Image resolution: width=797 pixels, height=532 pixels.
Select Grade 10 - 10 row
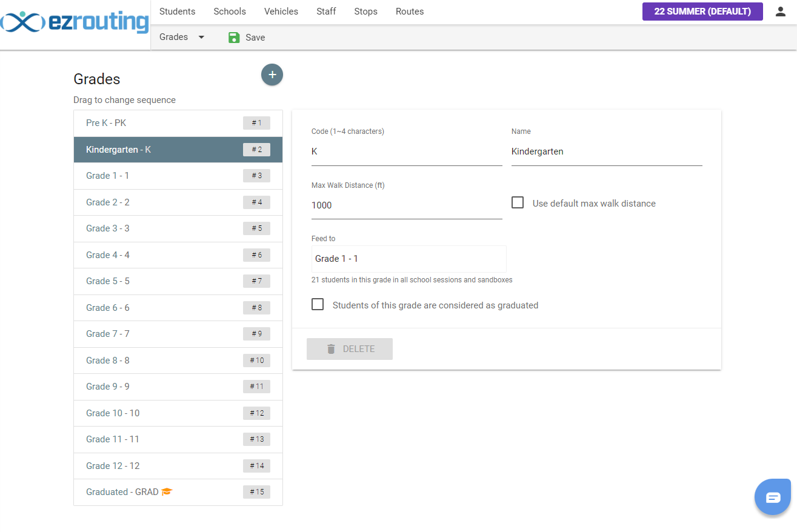(178, 413)
